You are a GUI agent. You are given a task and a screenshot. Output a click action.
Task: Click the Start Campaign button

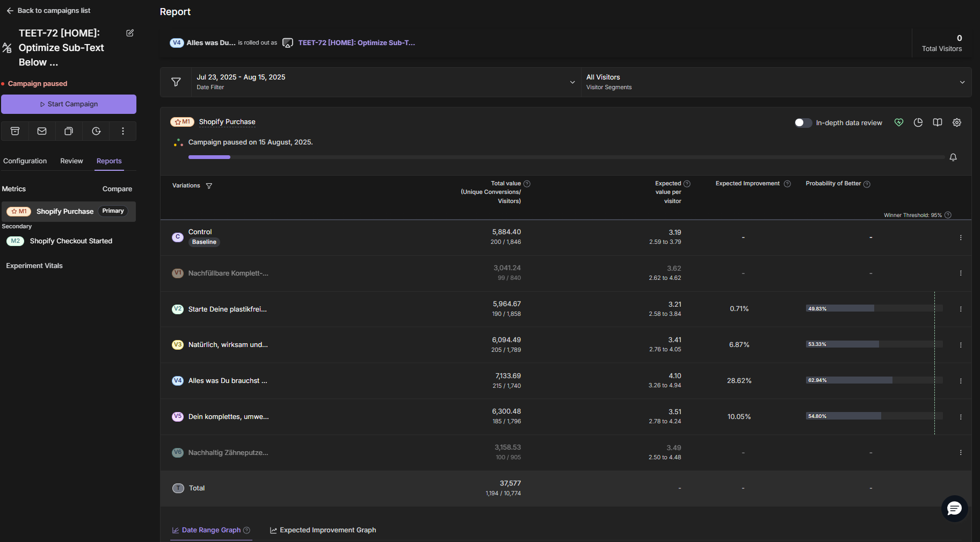click(69, 104)
